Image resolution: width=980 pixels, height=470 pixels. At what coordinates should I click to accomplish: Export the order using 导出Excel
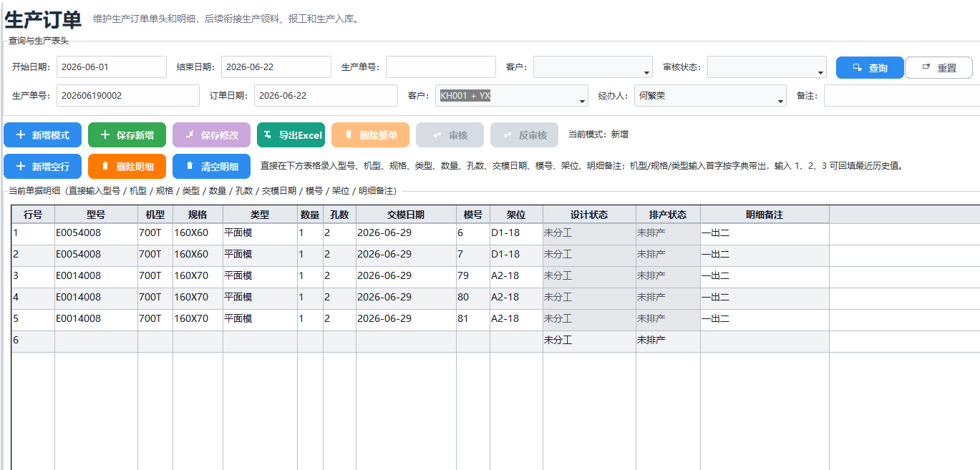[291, 134]
